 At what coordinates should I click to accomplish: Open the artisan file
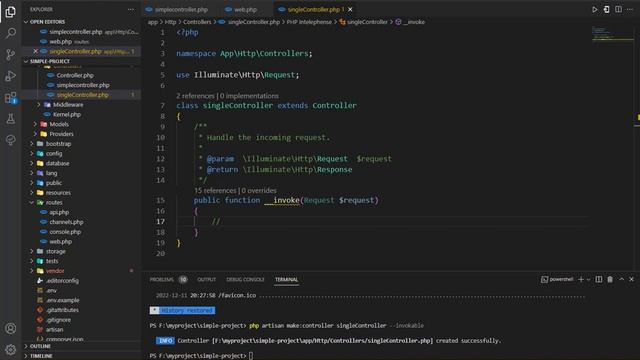point(54,330)
